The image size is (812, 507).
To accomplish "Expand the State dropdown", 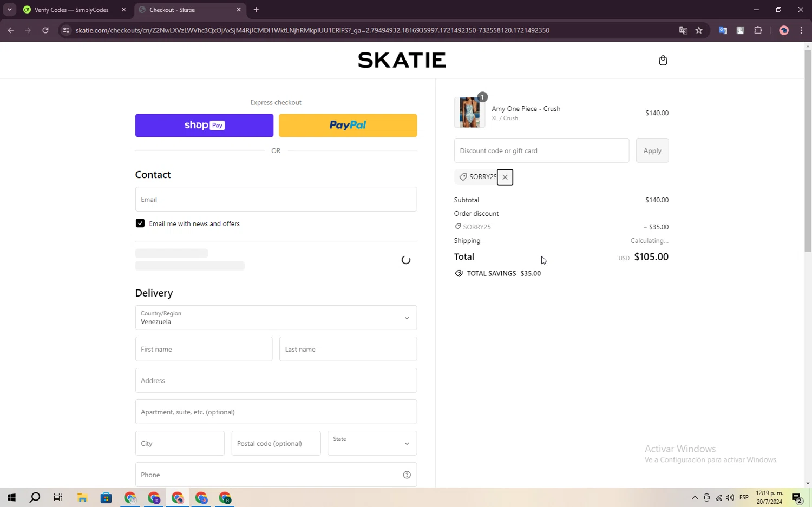I will [372, 443].
